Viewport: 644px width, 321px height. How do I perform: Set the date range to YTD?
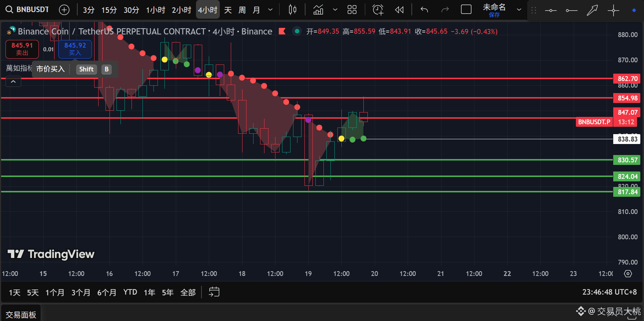pos(130,292)
